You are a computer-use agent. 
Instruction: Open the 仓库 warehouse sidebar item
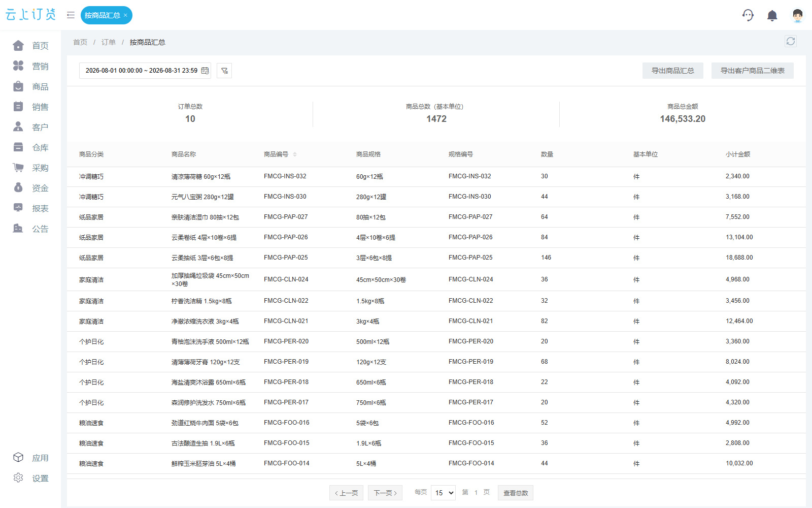point(30,147)
